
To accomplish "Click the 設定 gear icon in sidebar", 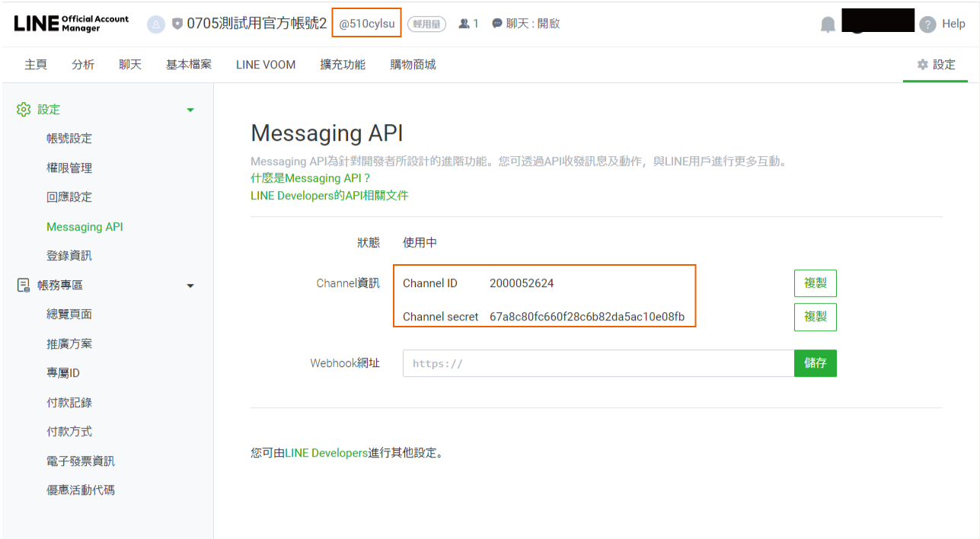I will [24, 110].
